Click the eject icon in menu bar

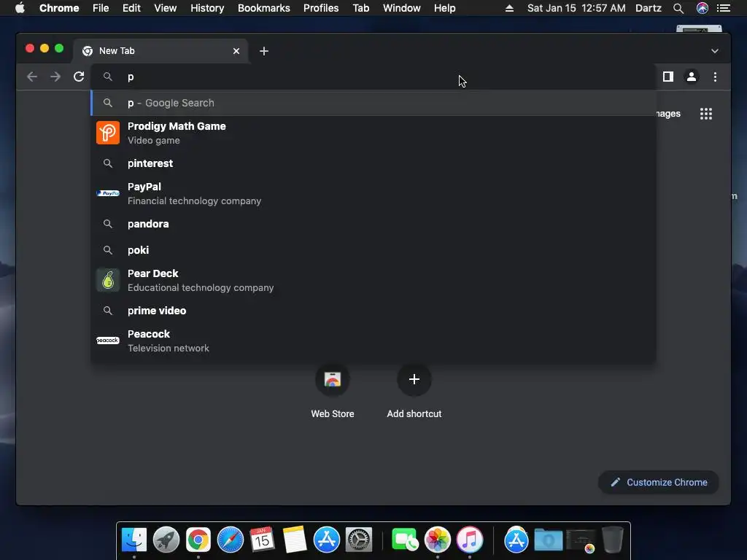[x=509, y=8]
